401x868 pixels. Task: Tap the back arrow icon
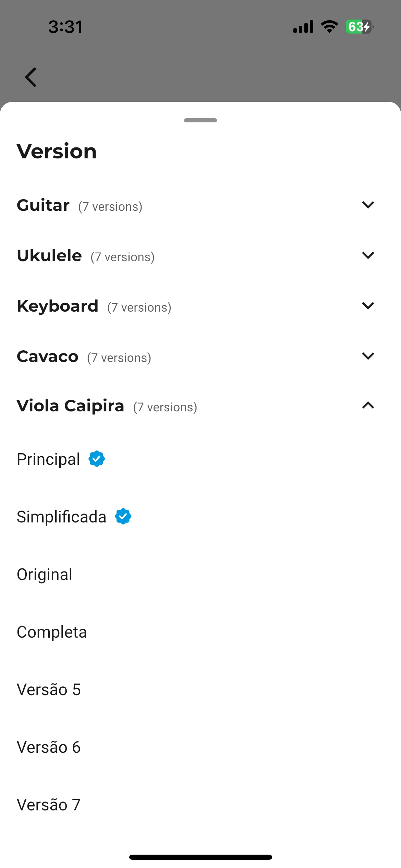pyautogui.click(x=31, y=77)
